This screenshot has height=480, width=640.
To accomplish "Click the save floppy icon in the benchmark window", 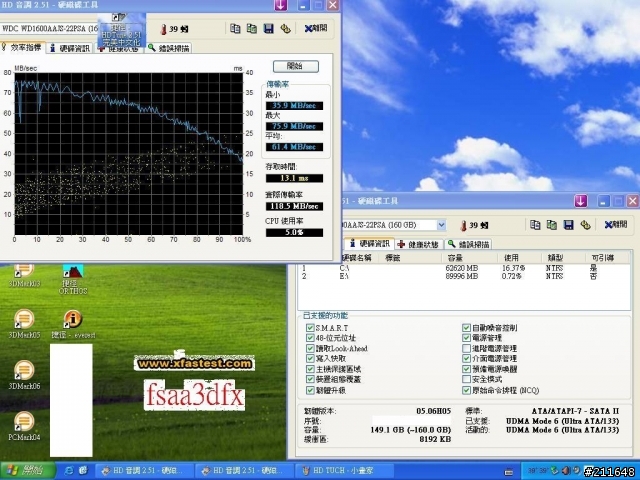I will [x=269, y=29].
